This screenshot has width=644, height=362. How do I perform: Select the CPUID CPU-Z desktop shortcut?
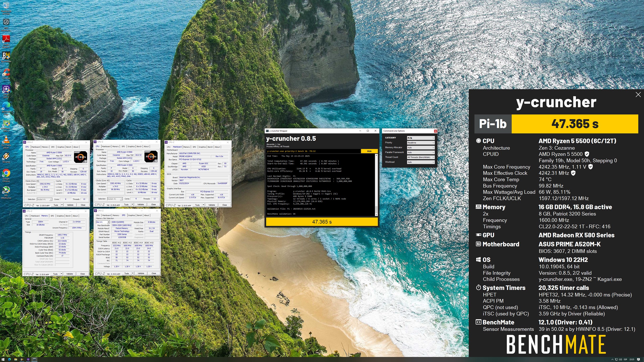(6, 92)
